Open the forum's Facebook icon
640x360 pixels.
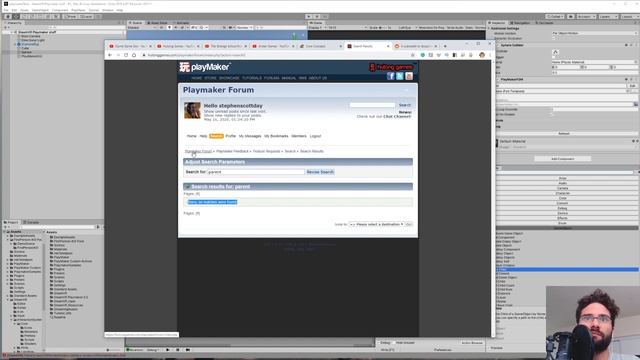pos(391,76)
